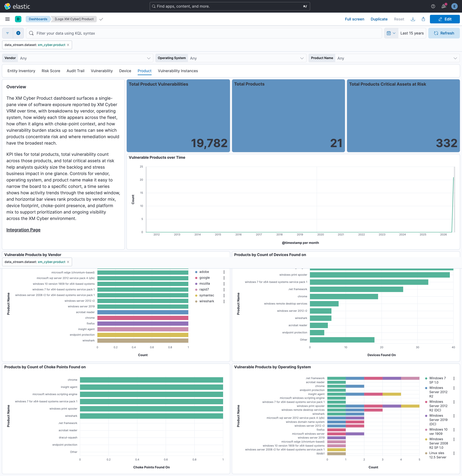Open the date quick menu calendar dropdown

coord(391,33)
